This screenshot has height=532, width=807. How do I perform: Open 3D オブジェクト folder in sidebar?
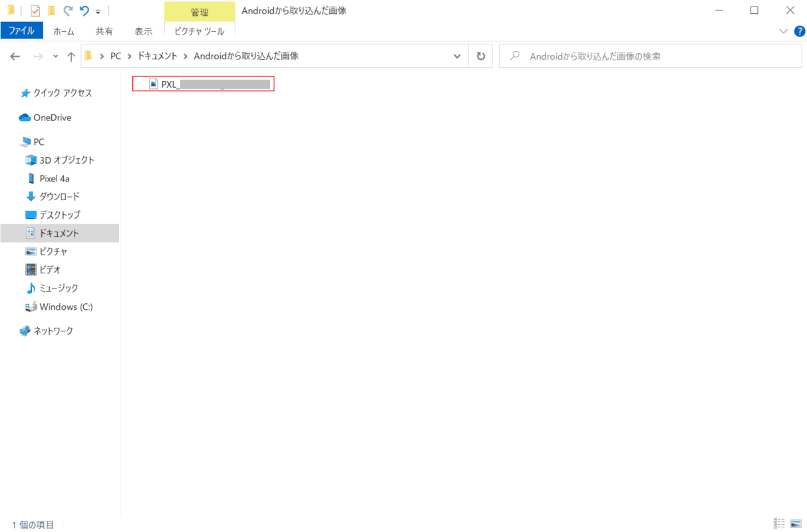pyautogui.click(x=60, y=160)
